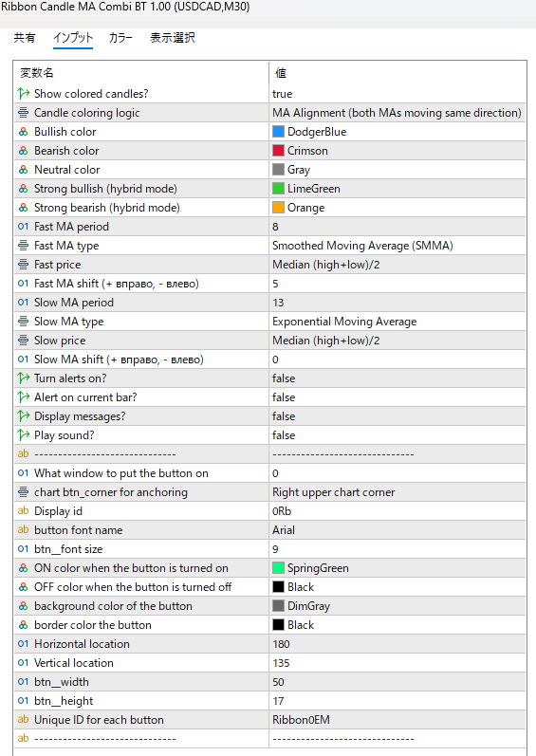536x756 pixels.
Task: Click the color icon next to border color the button
Action: [23, 625]
